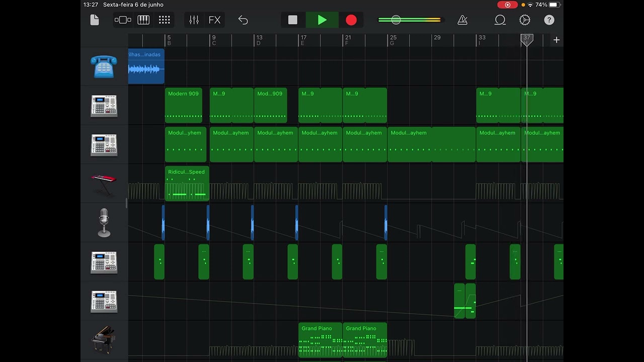Viewport: 644px width, 362px height.
Task: Select the first Grand Piano region at bar 17
Action: point(320,340)
